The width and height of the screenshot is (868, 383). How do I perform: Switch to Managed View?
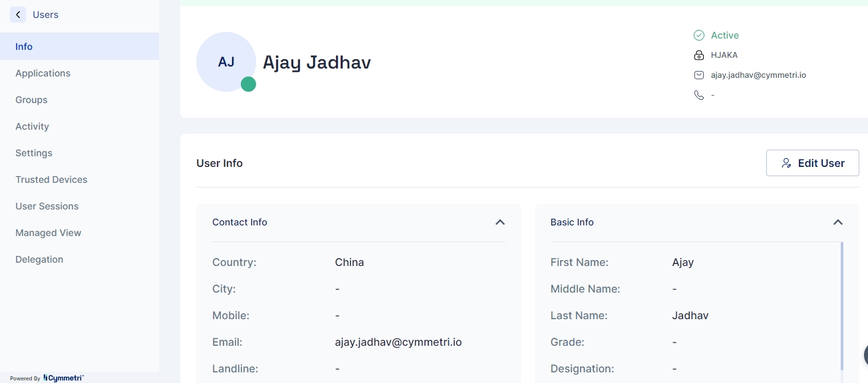pos(48,233)
